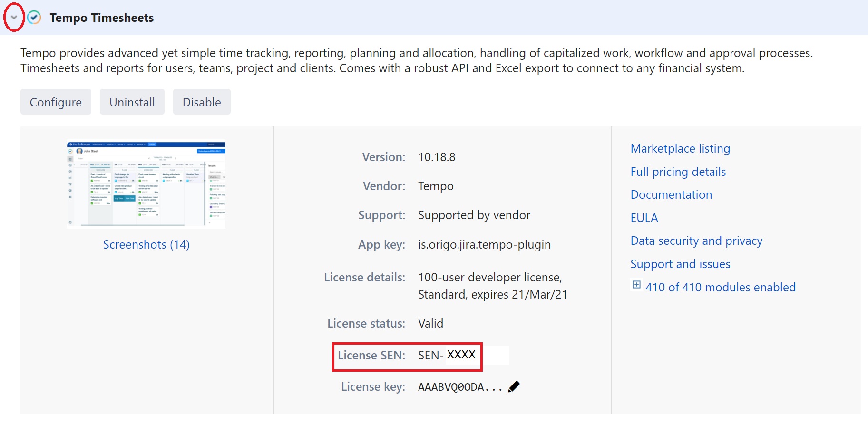Go to Marketplace listing
Viewport: 868px width, 424px height.
coord(680,149)
